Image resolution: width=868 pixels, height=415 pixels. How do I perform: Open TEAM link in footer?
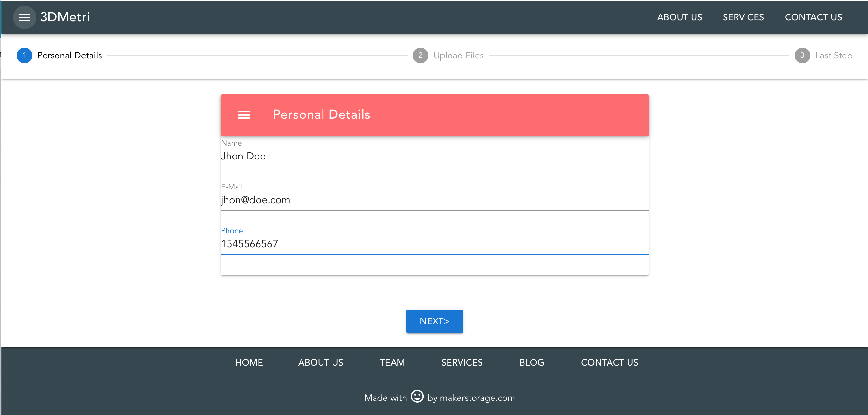tap(392, 362)
